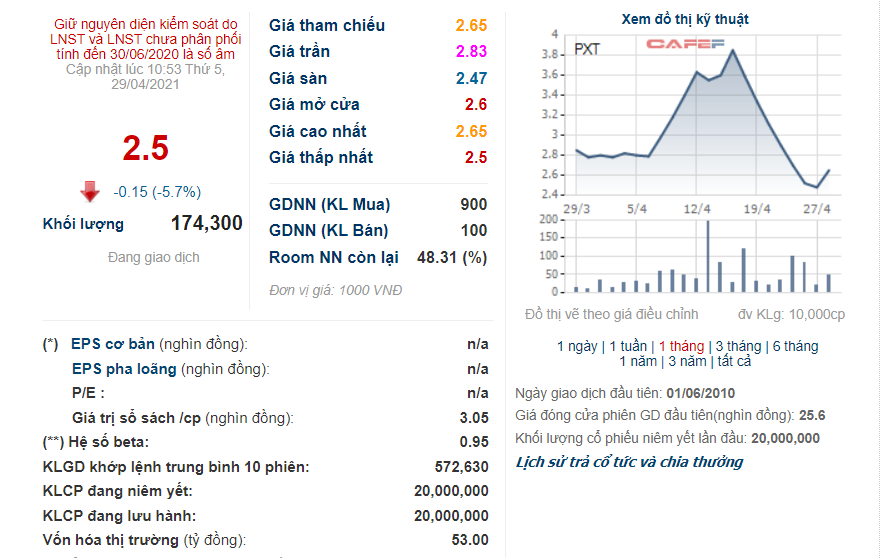Image resolution: width=880 pixels, height=558 pixels.
Task: Click the 'EPS cơ bản' label
Action: 112,344
